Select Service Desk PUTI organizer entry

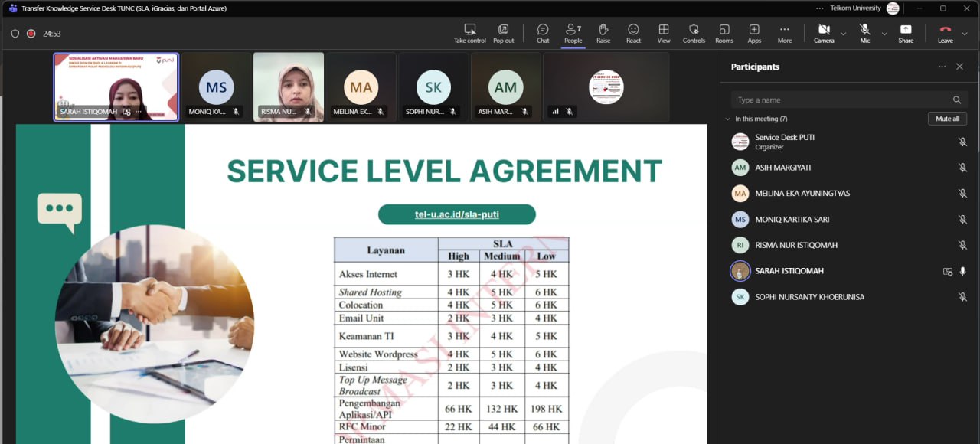coord(848,142)
